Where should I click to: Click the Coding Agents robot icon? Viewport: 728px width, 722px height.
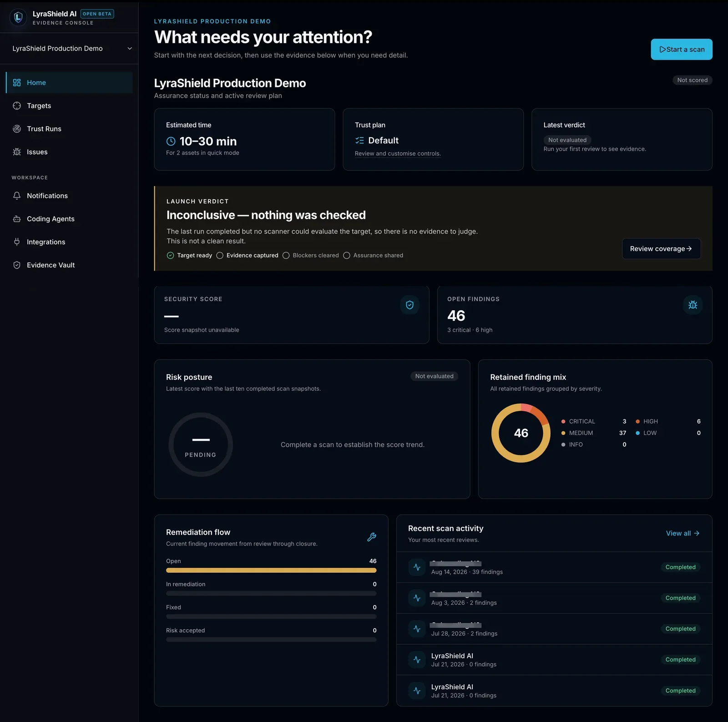[17, 219]
